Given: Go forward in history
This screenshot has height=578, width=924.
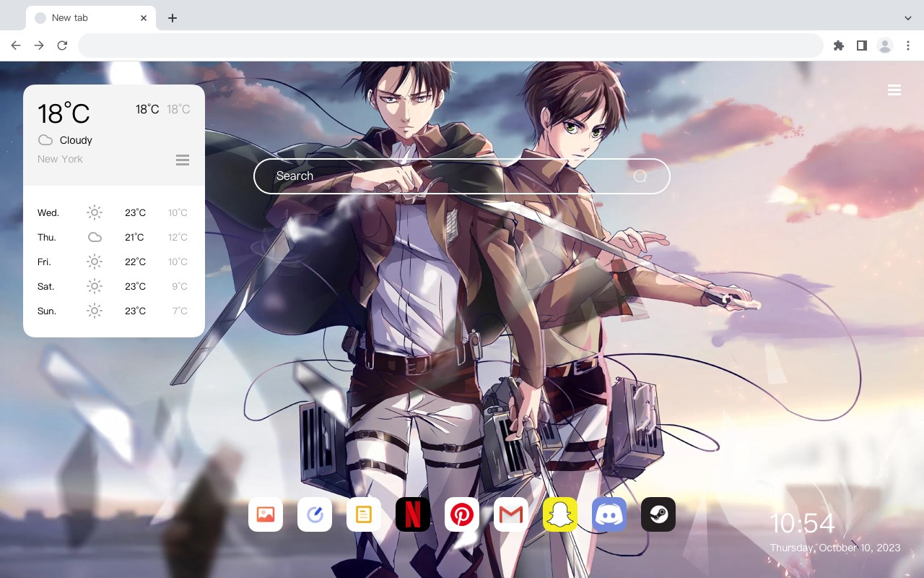Looking at the screenshot, I should coord(39,46).
